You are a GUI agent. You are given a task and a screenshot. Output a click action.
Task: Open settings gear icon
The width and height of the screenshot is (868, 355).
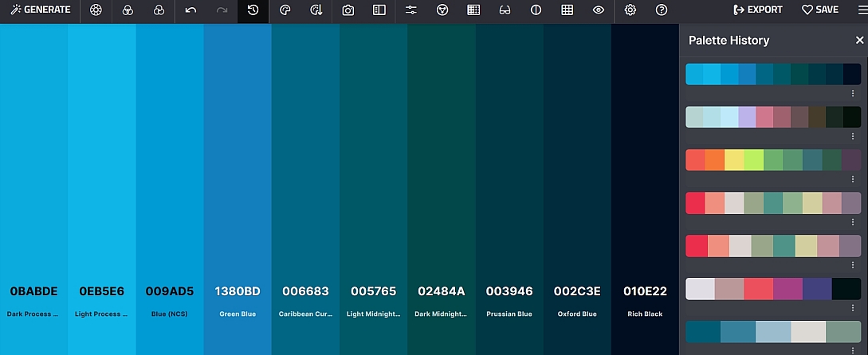(630, 10)
